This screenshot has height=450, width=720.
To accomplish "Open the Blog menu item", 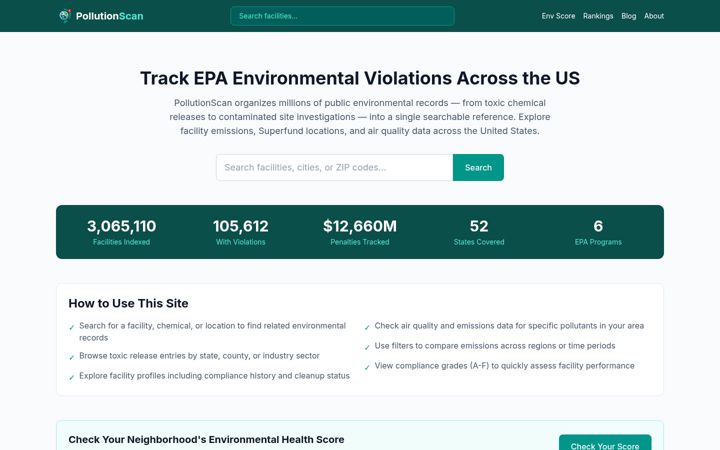I will coord(629,16).
